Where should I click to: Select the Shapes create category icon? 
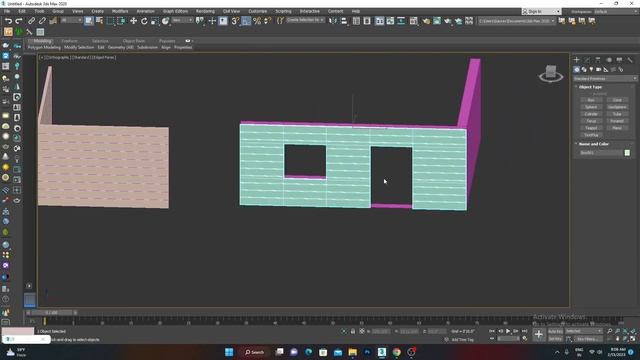click(584, 70)
